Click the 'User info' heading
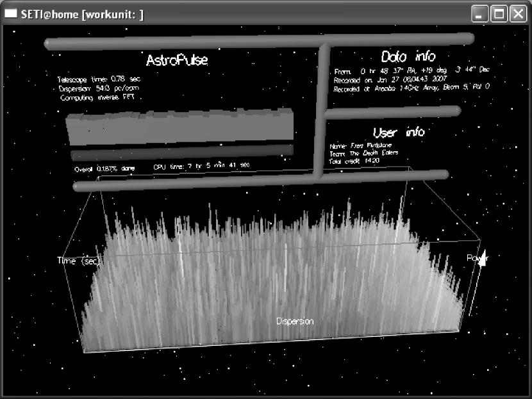The width and height of the screenshot is (532, 399). [x=399, y=132]
